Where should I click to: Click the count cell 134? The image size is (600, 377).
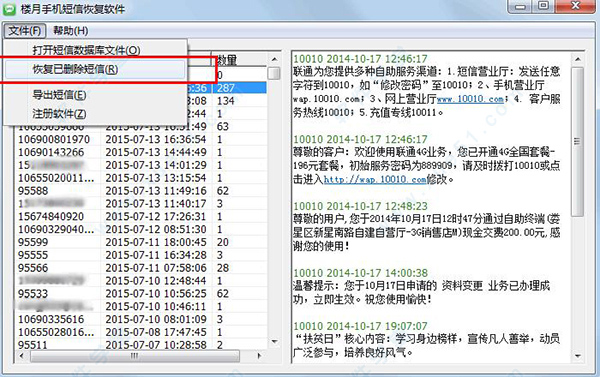[x=226, y=101]
